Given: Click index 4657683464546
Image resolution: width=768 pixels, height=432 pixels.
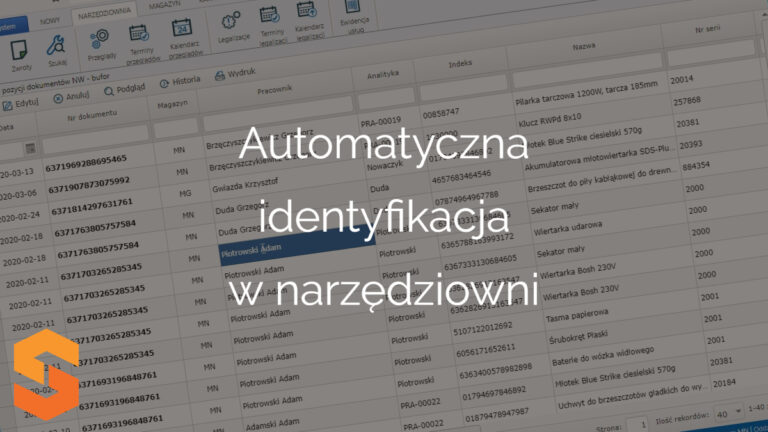Looking at the screenshot, I should [461, 177].
